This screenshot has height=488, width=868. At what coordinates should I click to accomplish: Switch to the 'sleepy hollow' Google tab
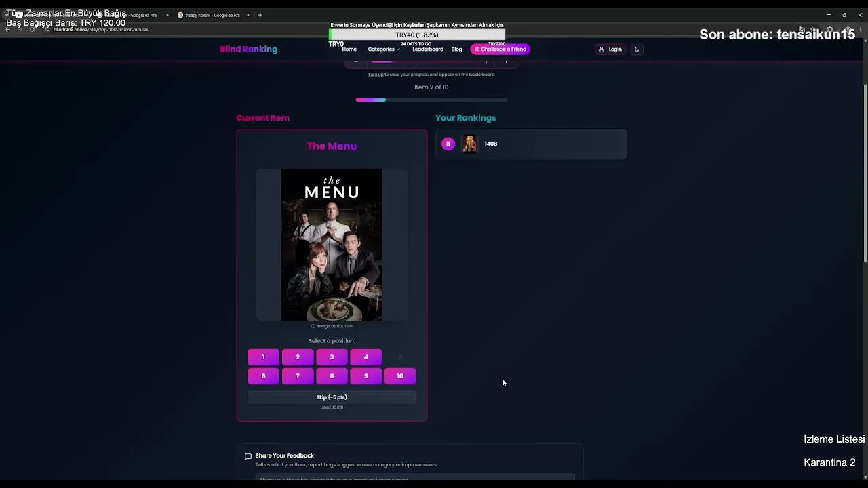pos(212,15)
